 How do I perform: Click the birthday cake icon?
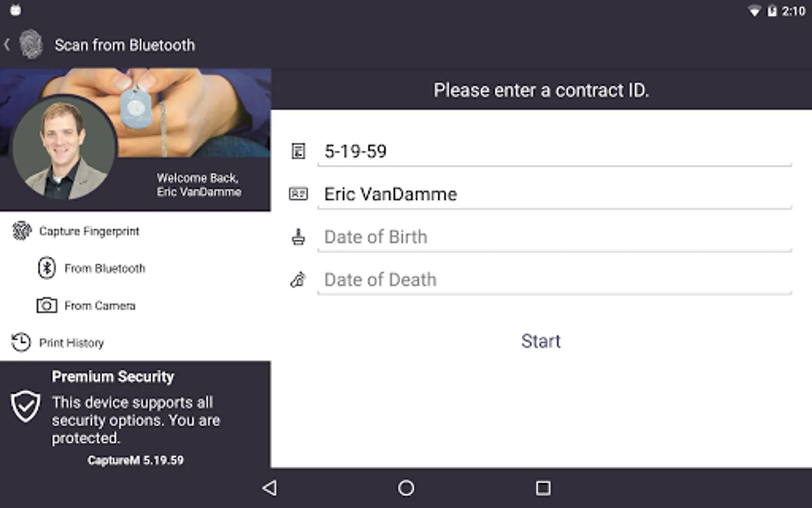[x=298, y=237]
